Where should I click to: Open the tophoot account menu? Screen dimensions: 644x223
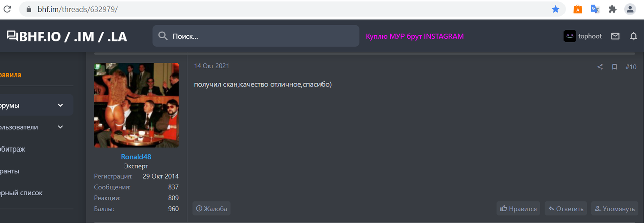(583, 36)
